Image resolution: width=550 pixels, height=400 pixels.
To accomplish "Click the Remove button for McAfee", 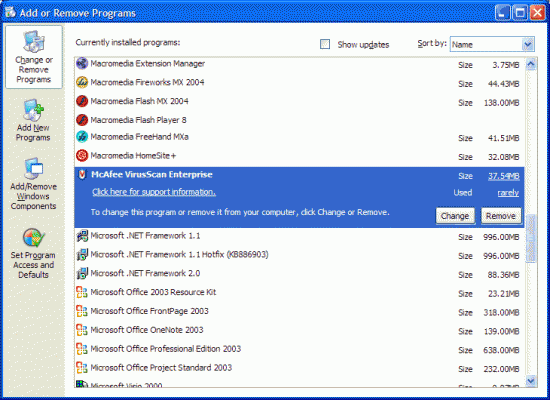I will (x=501, y=216).
